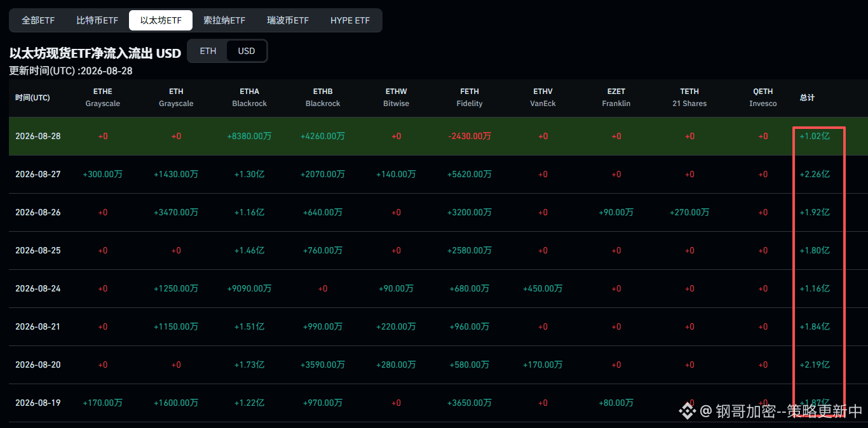The height and width of the screenshot is (428, 868).
Task: Click the ETHV VanEck column header
Action: tap(543, 97)
